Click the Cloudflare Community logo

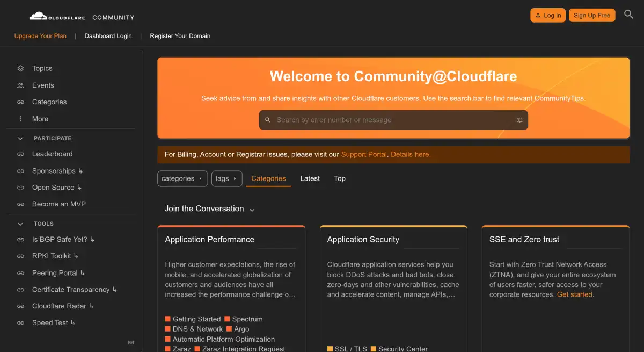coord(82,17)
